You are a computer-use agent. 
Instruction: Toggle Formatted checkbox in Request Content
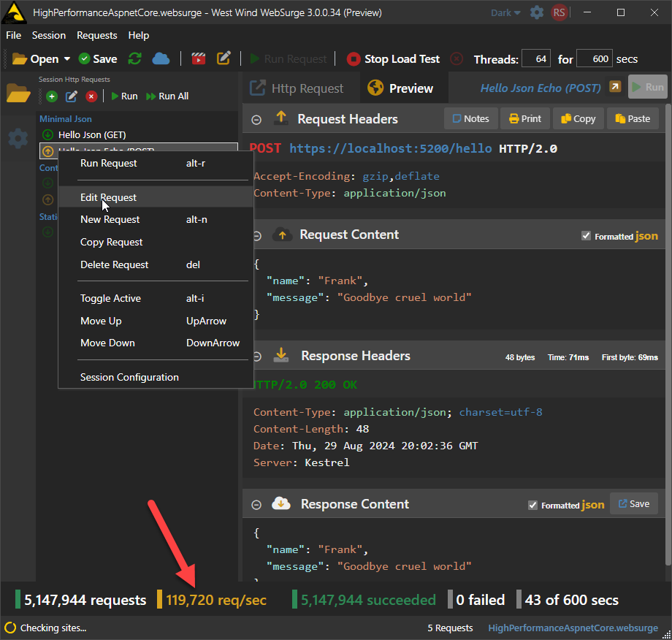[586, 236]
